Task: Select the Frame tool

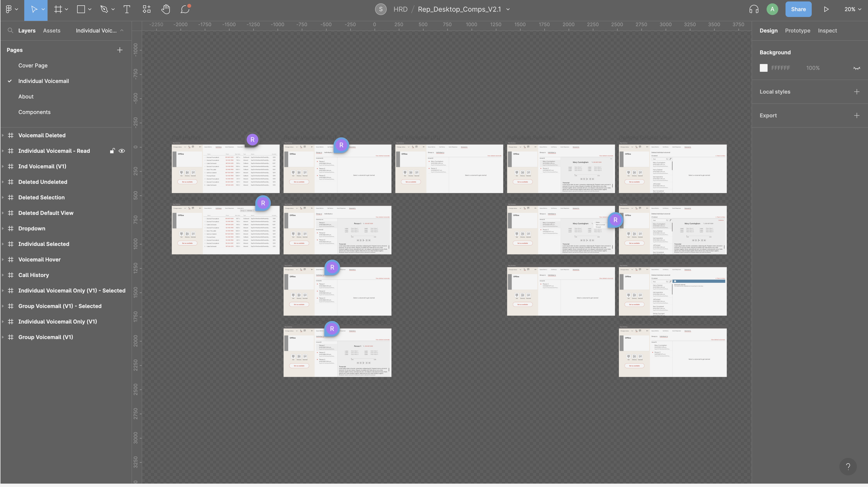Action: tap(58, 9)
